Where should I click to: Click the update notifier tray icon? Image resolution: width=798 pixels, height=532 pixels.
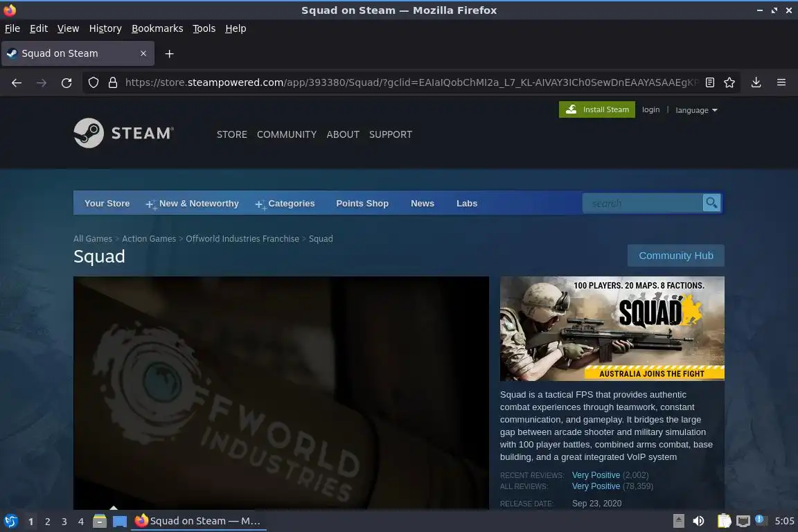coord(759,520)
